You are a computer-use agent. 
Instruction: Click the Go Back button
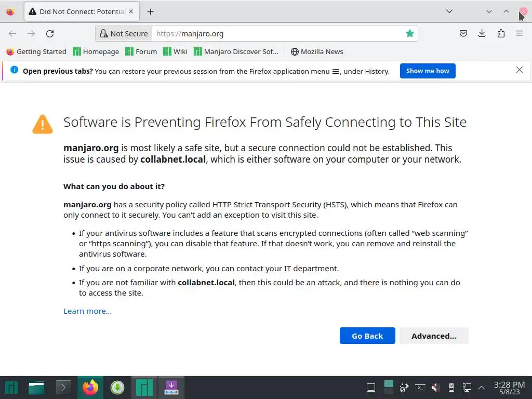[x=367, y=336]
